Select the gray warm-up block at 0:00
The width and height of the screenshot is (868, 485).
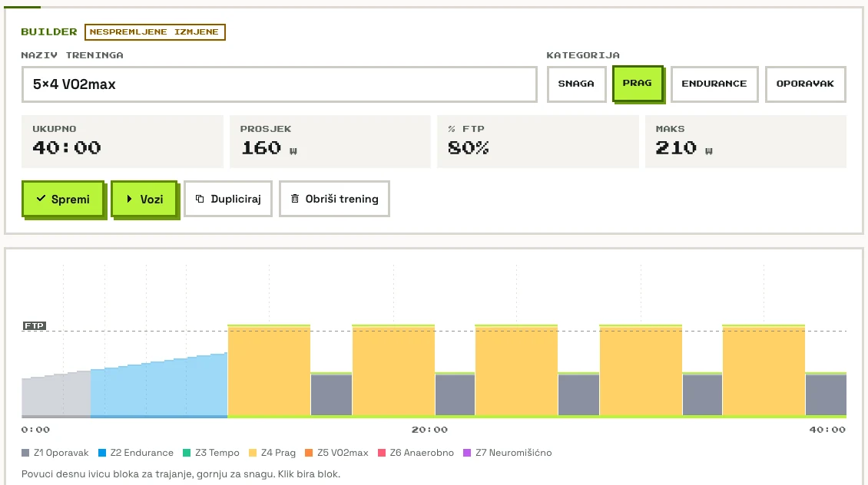56,394
